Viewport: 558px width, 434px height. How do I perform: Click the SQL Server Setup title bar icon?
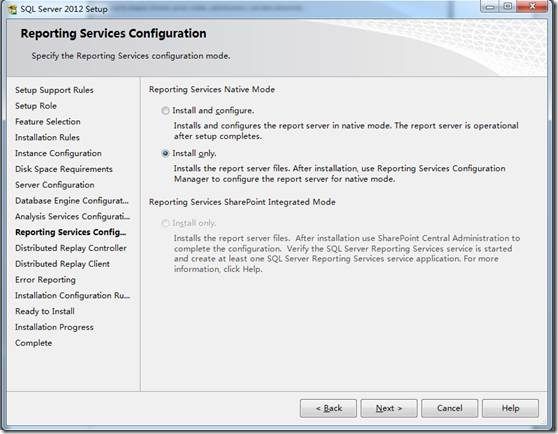[x=12, y=9]
